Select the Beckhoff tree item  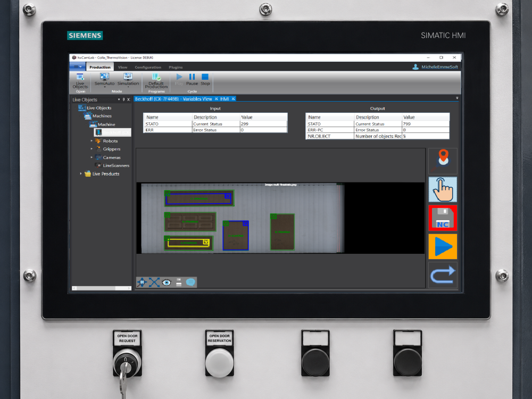[x=113, y=132]
